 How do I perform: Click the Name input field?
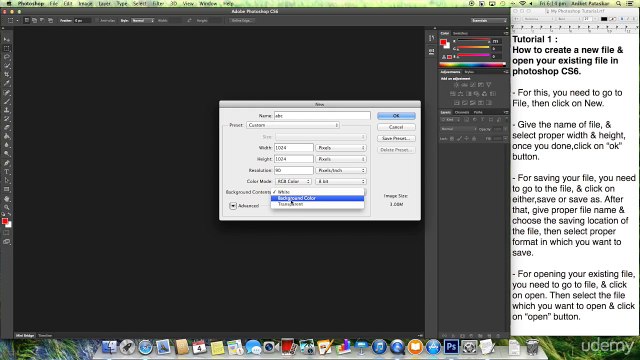coord(322,116)
